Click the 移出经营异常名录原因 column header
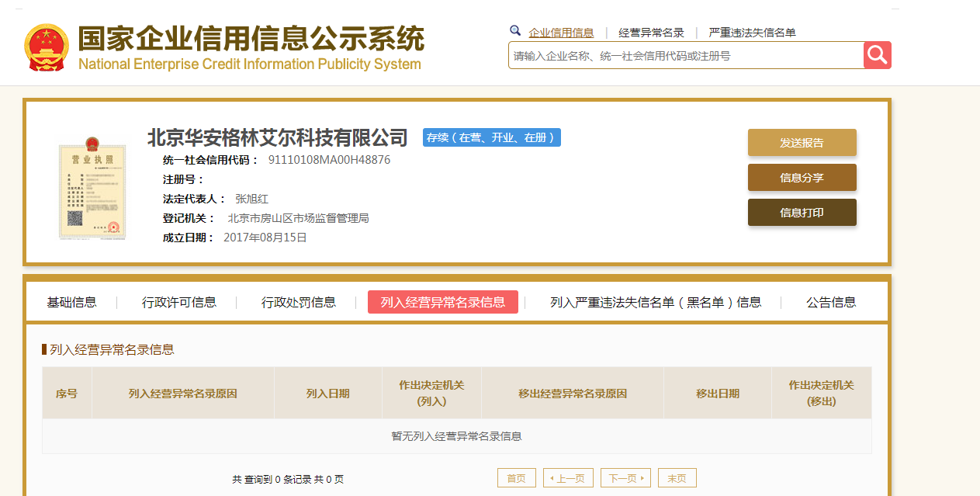 point(573,394)
